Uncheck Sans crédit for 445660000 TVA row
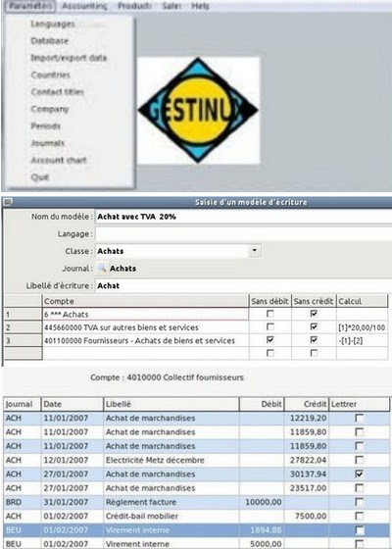The width and height of the screenshot is (392, 549). coord(314,327)
